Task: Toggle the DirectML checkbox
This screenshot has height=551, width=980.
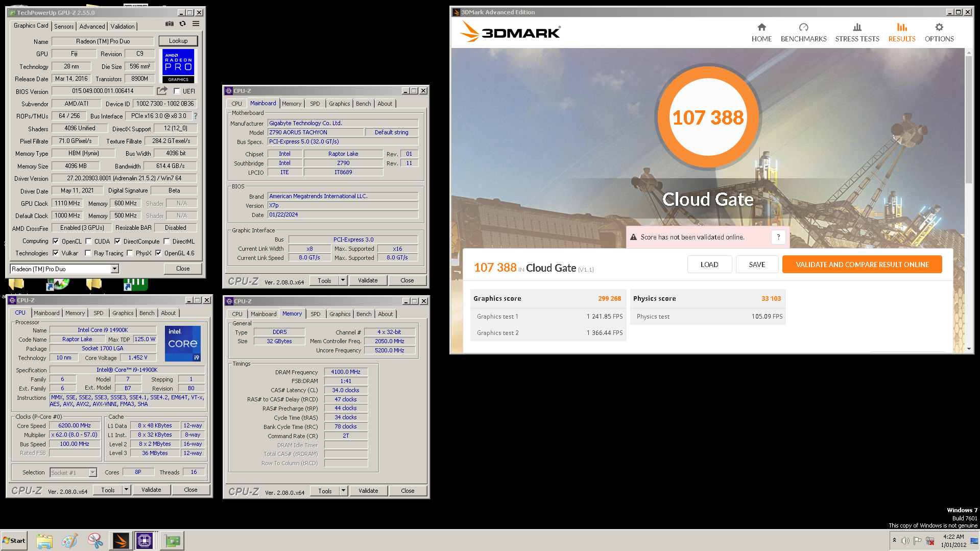Action: coord(166,241)
